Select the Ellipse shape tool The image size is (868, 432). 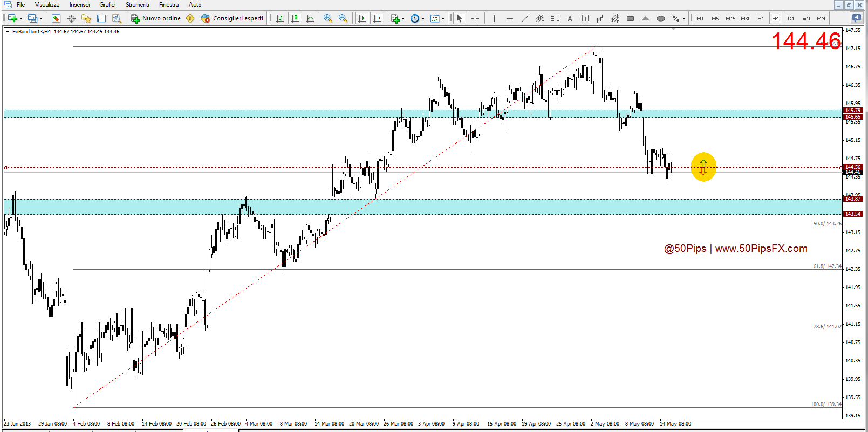[x=660, y=18]
